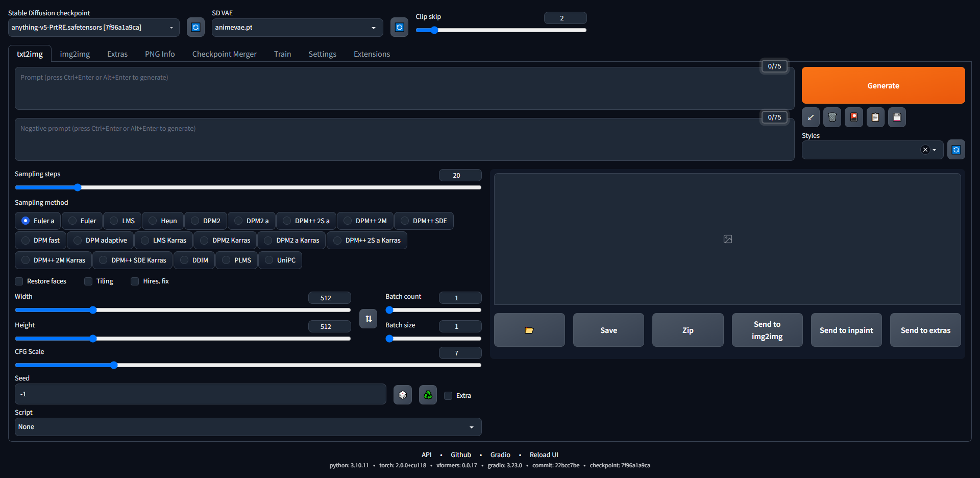Focus the Prompt text box
980x478 pixels.
[x=404, y=88]
